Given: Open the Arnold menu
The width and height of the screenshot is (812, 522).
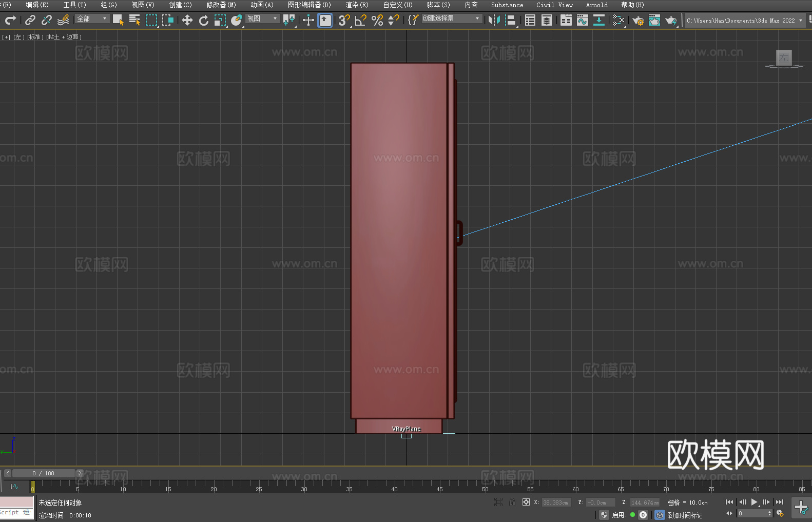Looking at the screenshot, I should pyautogui.click(x=597, y=5).
